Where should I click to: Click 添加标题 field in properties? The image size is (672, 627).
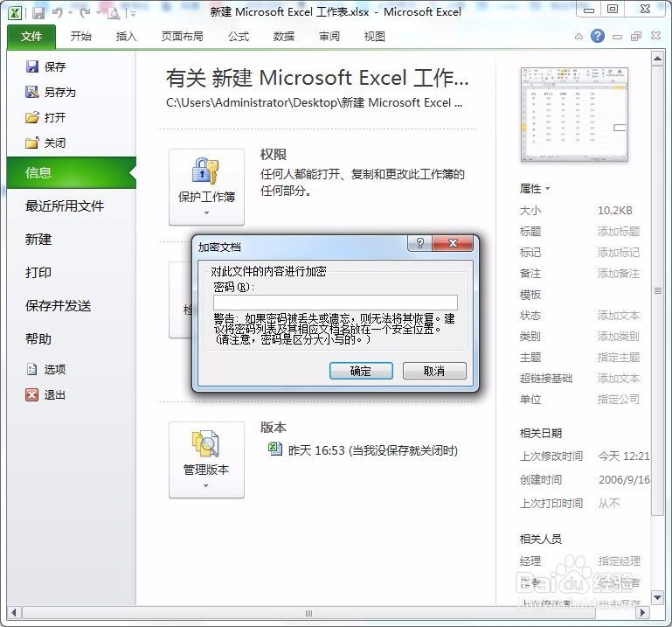point(619,232)
